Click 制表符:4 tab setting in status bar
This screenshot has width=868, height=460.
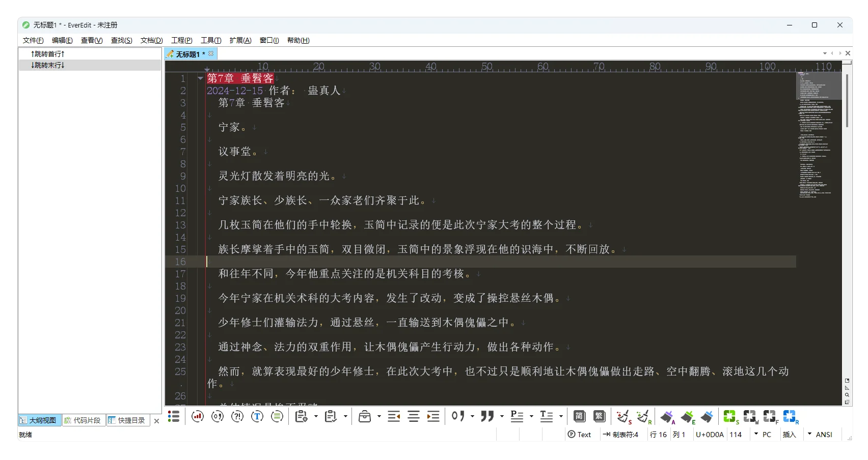pos(621,435)
